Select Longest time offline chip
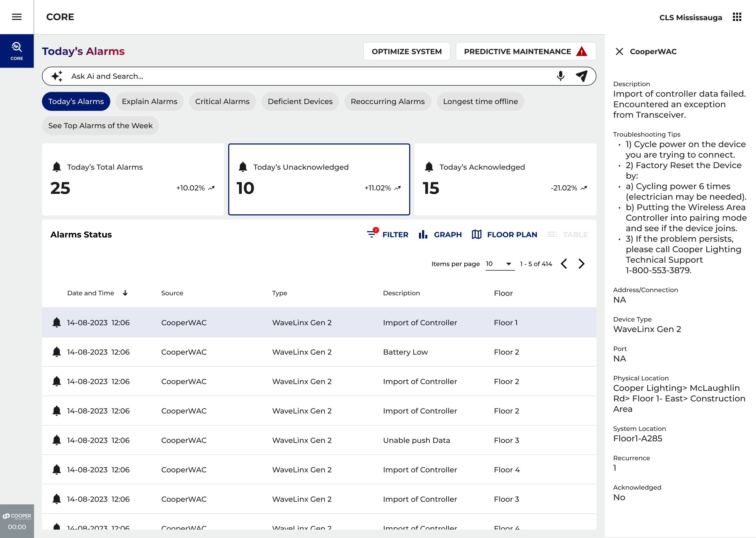This screenshot has height=538, width=756. tap(481, 101)
